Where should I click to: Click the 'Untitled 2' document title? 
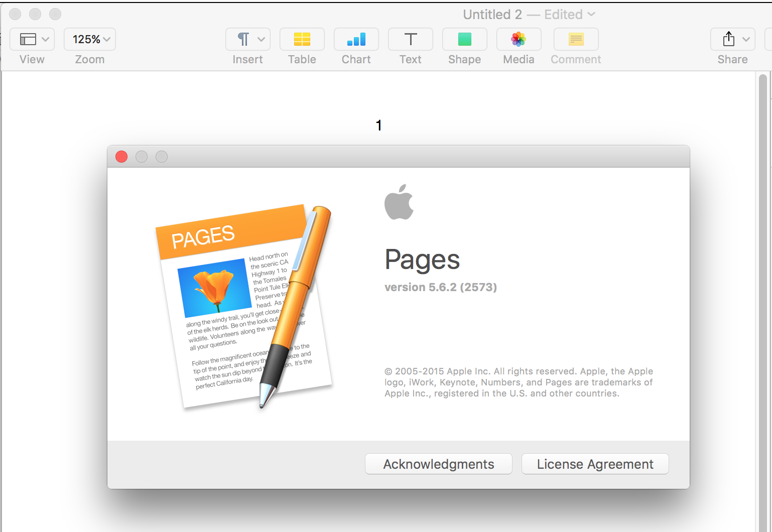492,15
